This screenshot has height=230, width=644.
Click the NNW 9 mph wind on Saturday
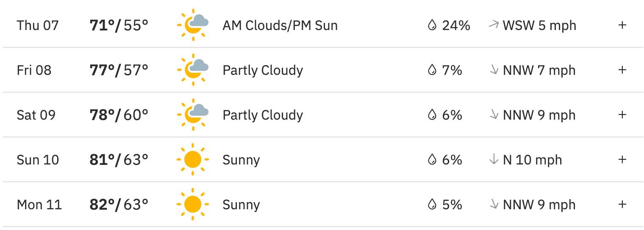coord(539,115)
